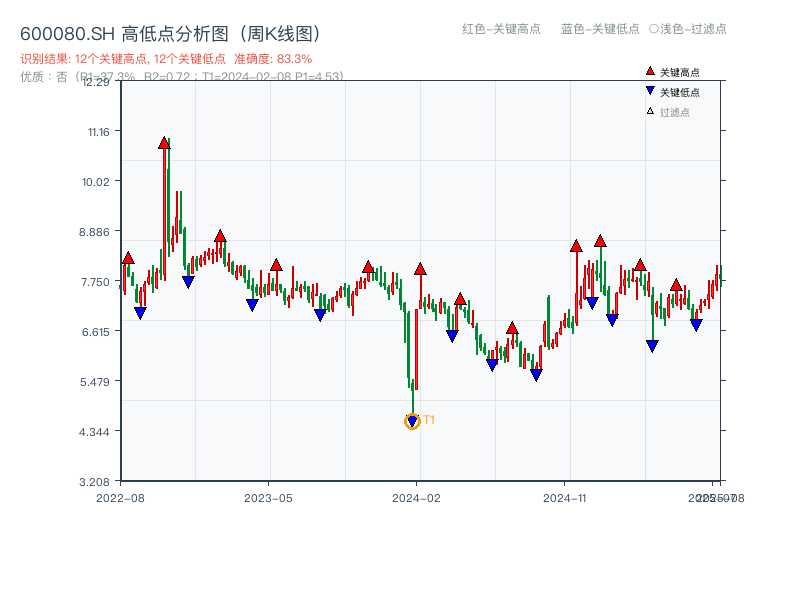Click the 2024-02 date axis label
This screenshot has width=800, height=600.
point(416,498)
